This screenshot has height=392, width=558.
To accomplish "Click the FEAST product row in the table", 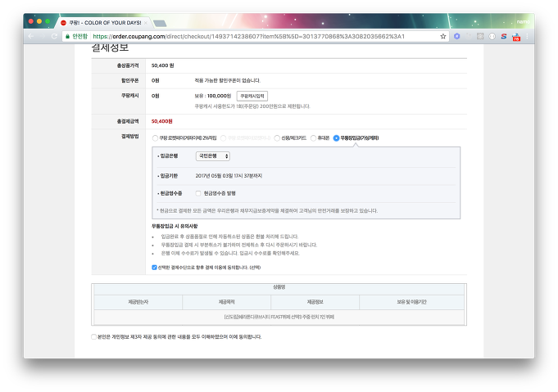I will tap(279, 317).
